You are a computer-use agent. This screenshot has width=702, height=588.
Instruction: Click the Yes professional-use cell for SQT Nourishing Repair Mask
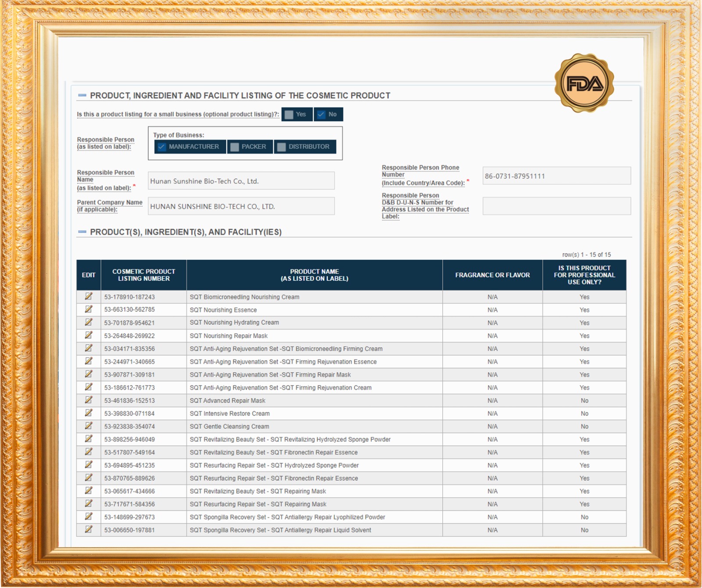[x=584, y=336]
